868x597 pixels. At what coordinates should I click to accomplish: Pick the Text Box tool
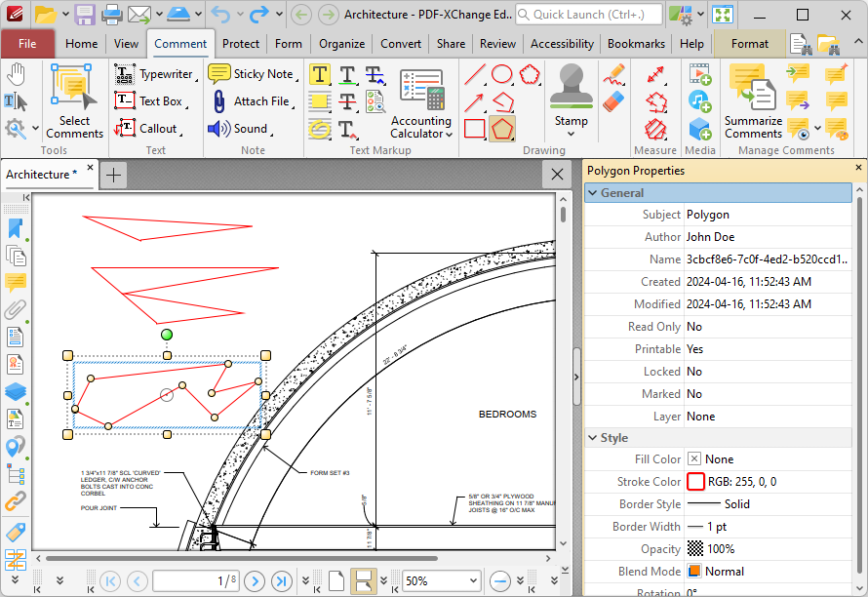click(151, 101)
